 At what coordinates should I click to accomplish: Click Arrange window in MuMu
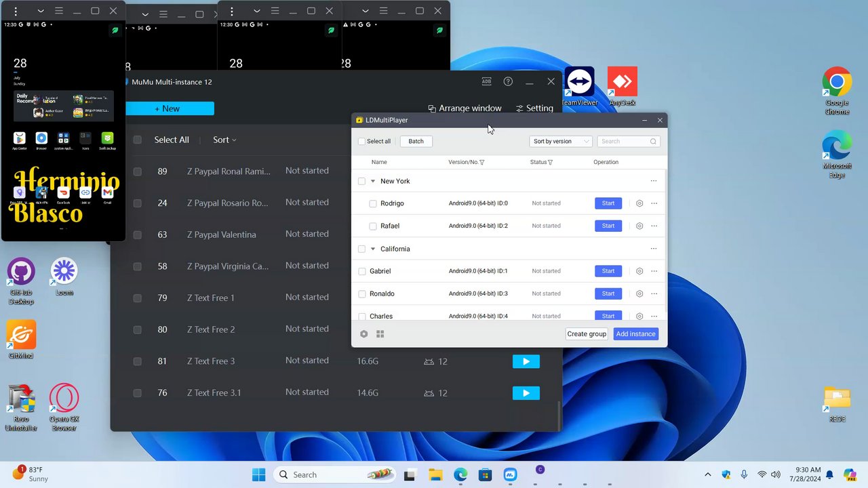pyautogui.click(x=465, y=108)
